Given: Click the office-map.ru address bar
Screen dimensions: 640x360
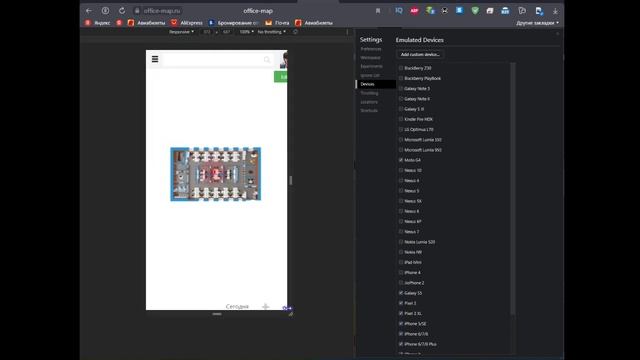Looking at the screenshot, I should (x=162, y=11).
